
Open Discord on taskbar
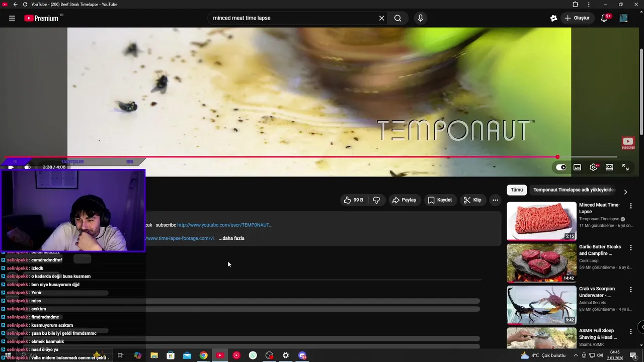[x=302, y=355]
